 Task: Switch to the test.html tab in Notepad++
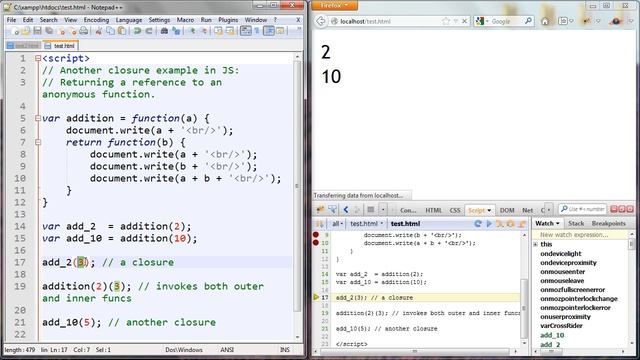[x=60, y=46]
